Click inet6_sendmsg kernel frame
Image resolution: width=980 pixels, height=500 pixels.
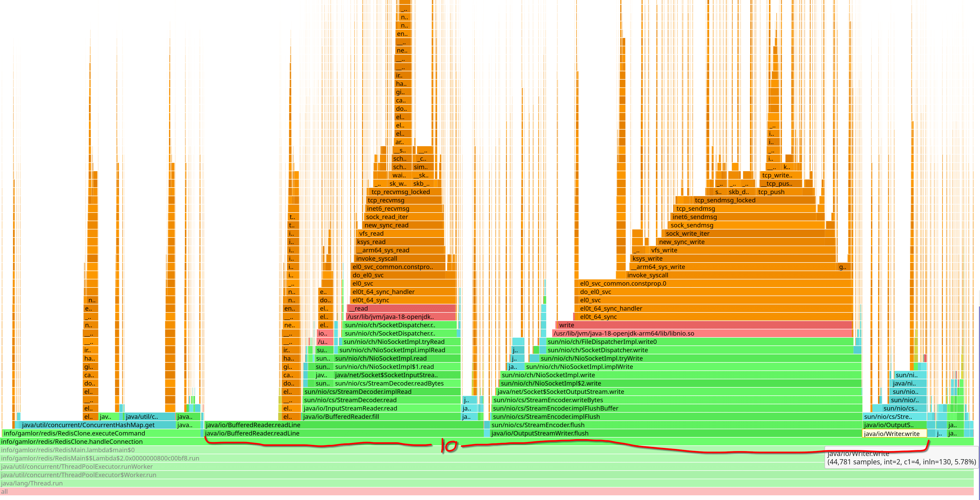[744, 217]
